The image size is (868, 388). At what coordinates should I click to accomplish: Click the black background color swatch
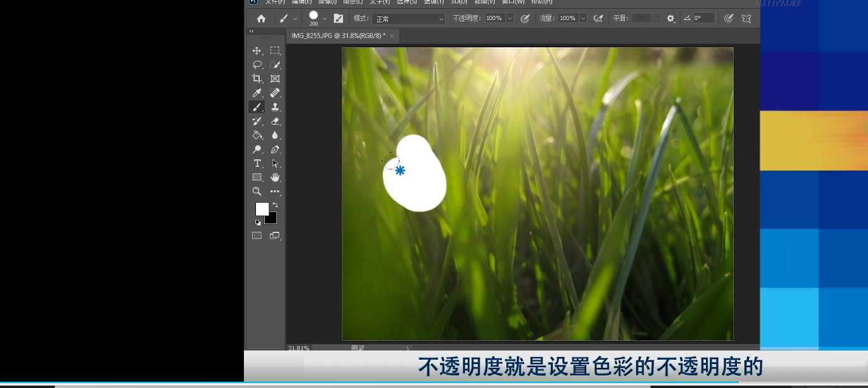(x=272, y=219)
